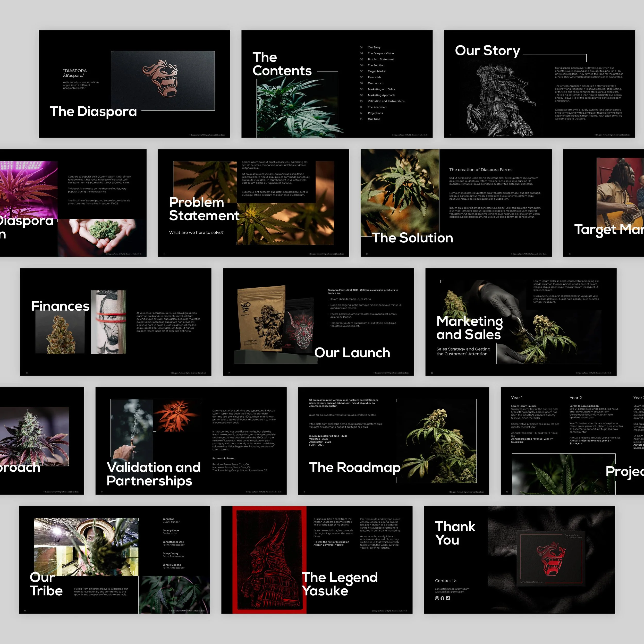Viewport: 644px width, 644px height.
Task: Click the Instagram icon under Contact Us
Action: click(x=437, y=598)
